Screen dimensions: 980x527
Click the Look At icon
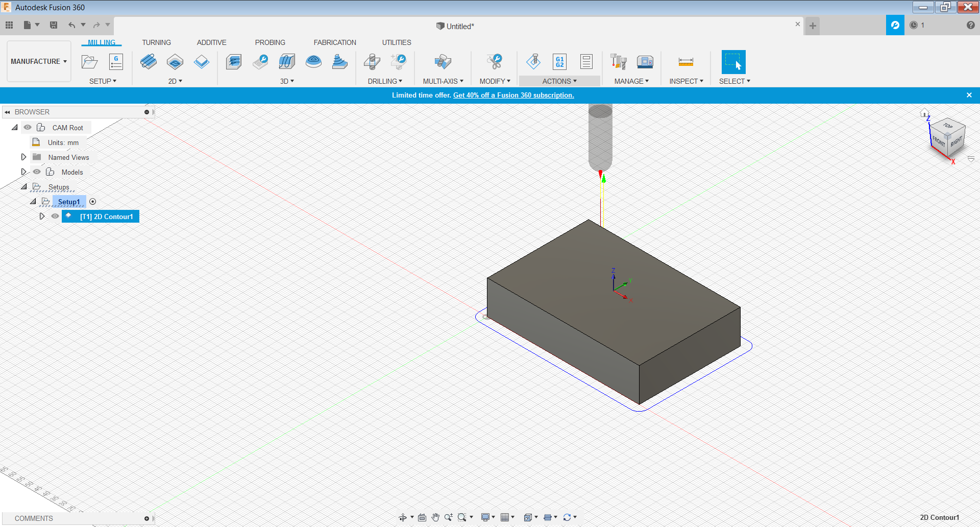[x=422, y=517]
